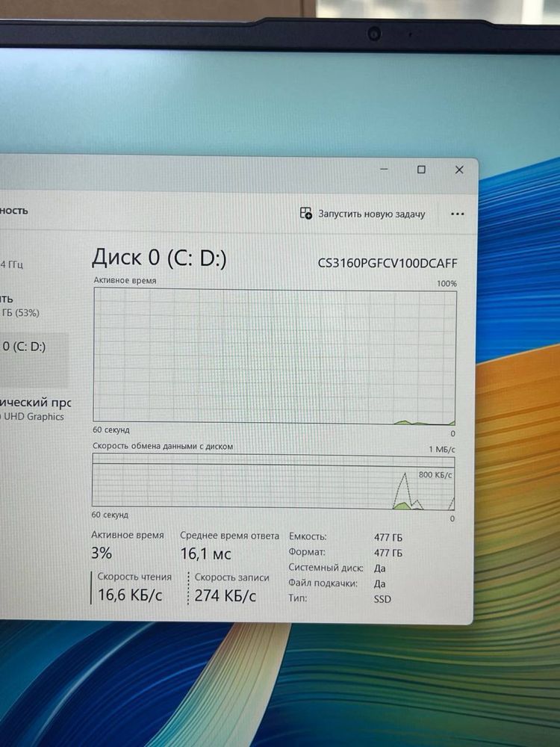This screenshot has height=747, width=560.
Task: Click the 'Формат' label
Action: 307,552
